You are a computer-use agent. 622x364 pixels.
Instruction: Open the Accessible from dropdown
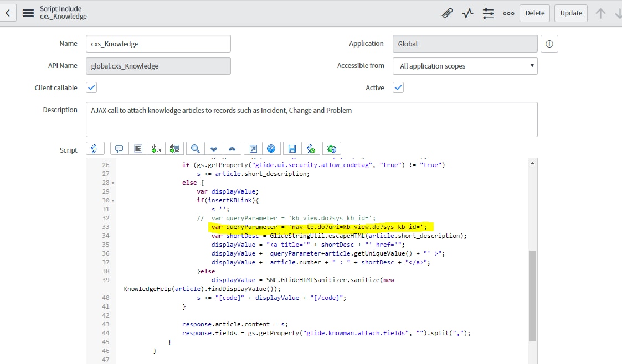coord(465,65)
